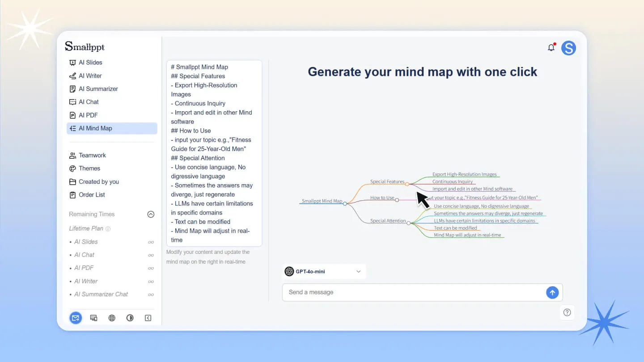Viewport: 644px width, 362px height.
Task: Toggle dark mode with the contrast icon
Action: coord(130,318)
